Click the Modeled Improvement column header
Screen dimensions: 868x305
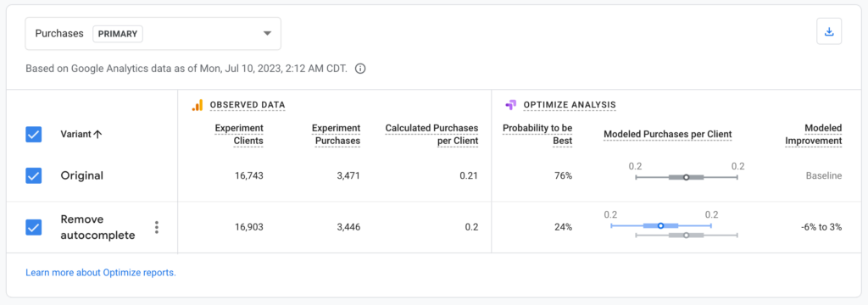click(x=814, y=135)
